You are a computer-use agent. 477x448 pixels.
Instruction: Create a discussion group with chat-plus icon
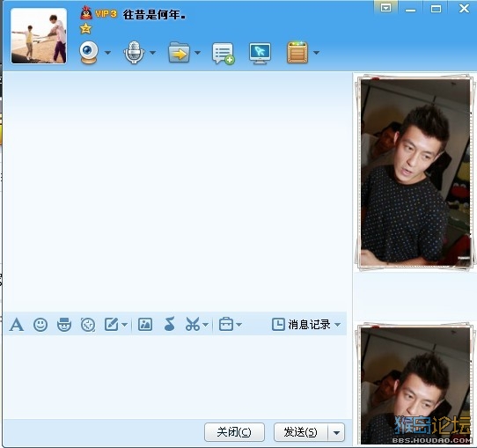coord(223,54)
